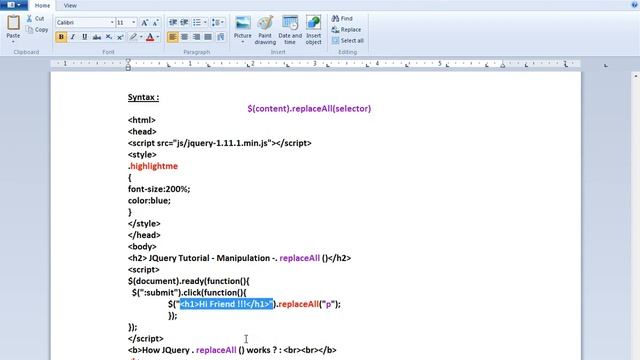Switch to the Home tab
Image resolution: width=640 pixels, height=360 pixels.
click(x=42, y=5)
